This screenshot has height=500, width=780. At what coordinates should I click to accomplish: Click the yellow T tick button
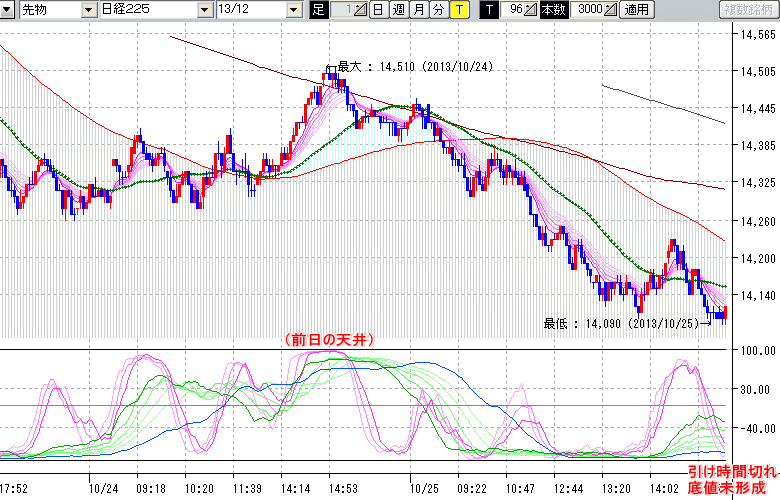[459, 10]
